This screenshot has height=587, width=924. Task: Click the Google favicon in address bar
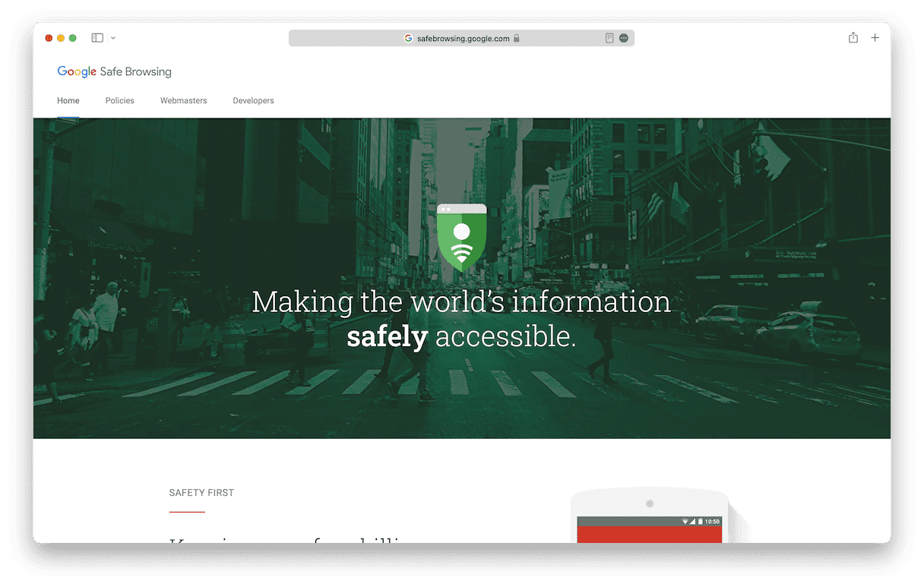408,38
